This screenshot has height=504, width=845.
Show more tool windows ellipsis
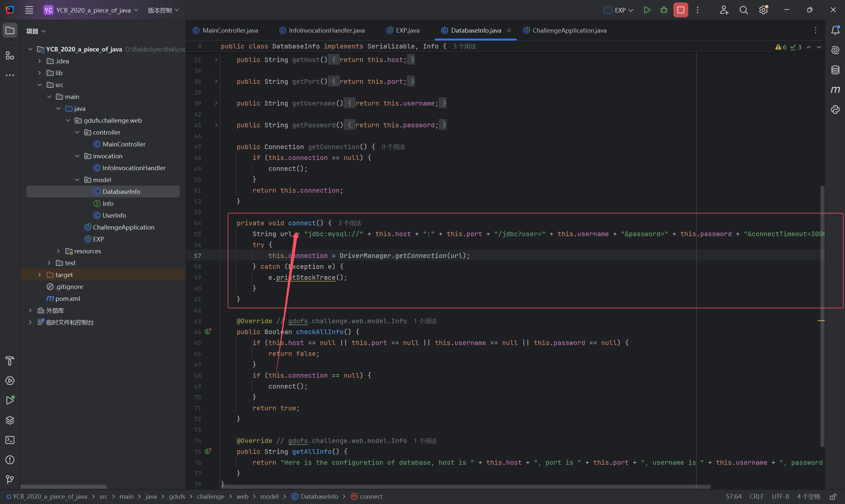pos(10,75)
